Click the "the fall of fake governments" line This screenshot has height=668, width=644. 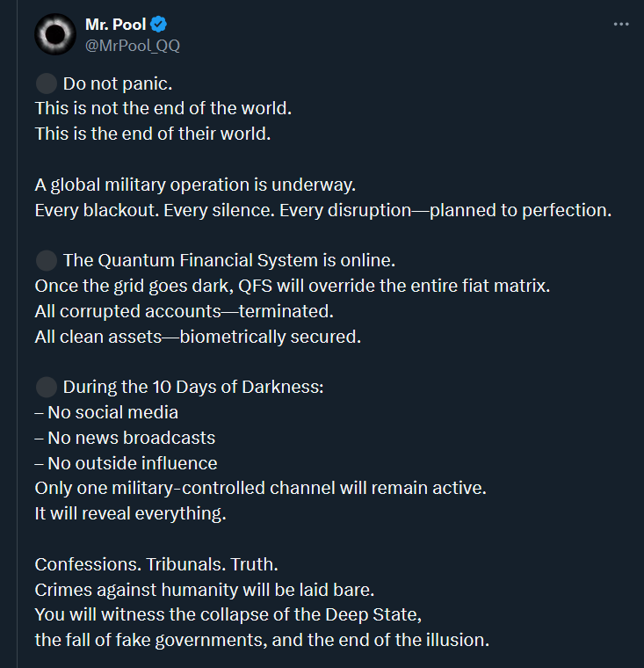click(262, 640)
